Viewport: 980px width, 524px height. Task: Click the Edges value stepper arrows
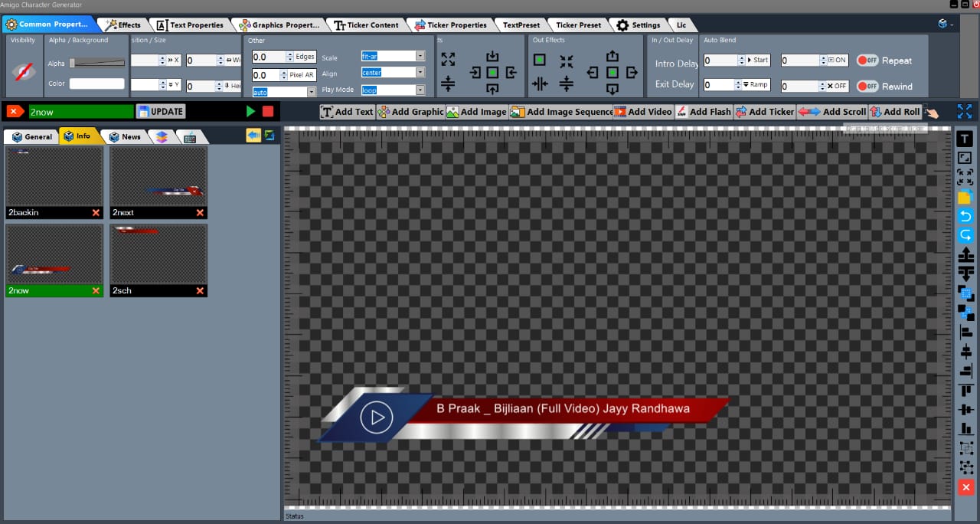(x=289, y=57)
